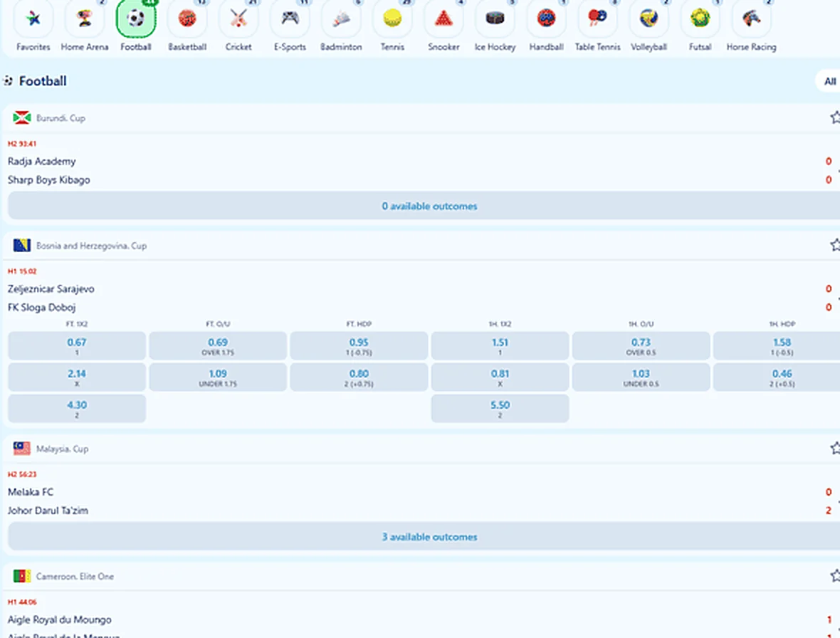The image size is (840, 638).
Task: Click the Cameroon flag icon
Action: coord(22,576)
